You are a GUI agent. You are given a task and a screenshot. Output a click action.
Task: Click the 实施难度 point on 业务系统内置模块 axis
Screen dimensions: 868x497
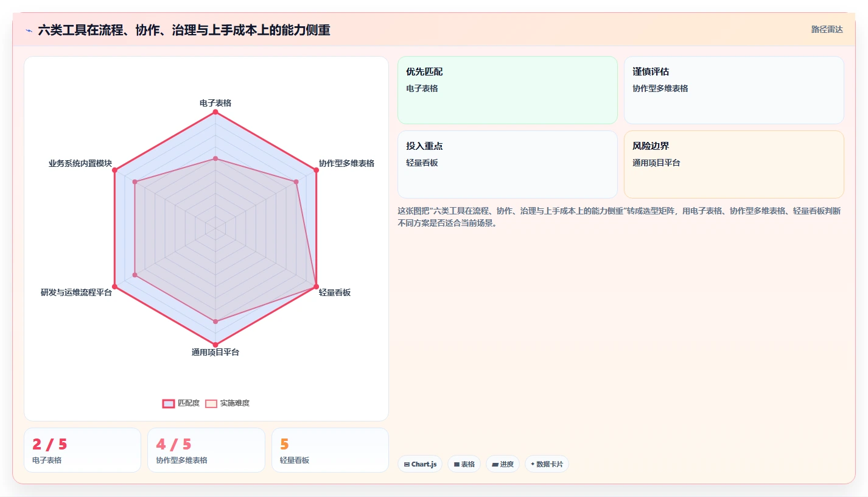pos(135,182)
